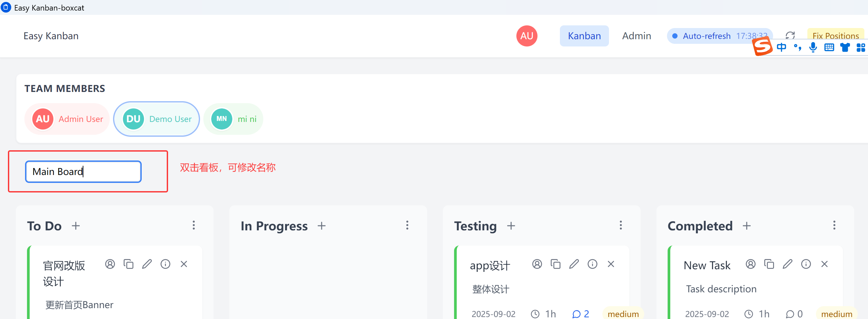Open the Completed column options menu

(x=834, y=225)
